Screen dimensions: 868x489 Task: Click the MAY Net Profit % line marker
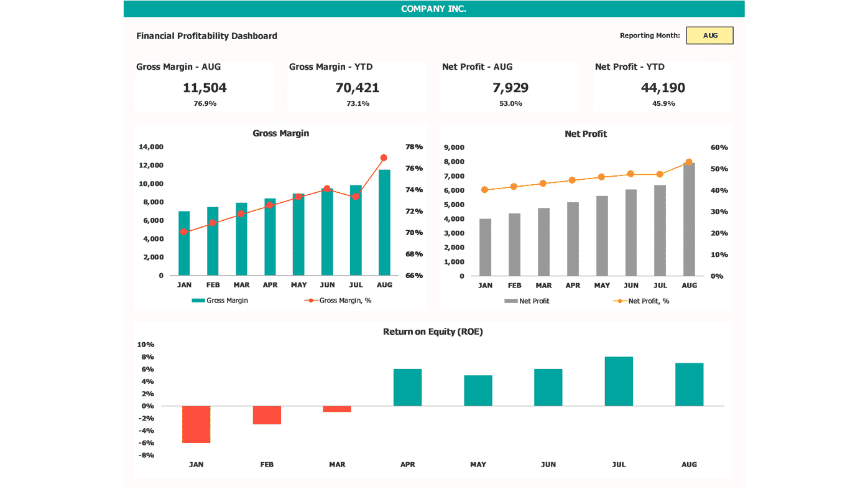[x=601, y=177]
